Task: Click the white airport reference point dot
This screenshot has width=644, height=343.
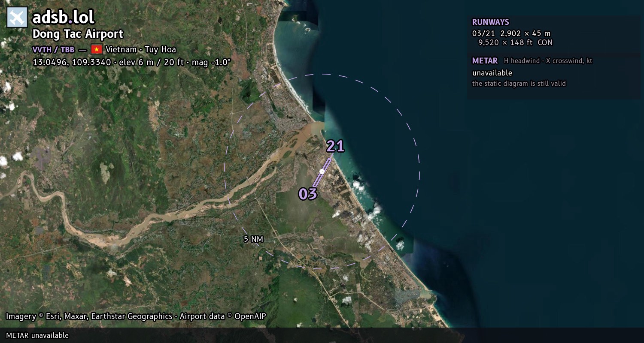Action: click(x=322, y=171)
